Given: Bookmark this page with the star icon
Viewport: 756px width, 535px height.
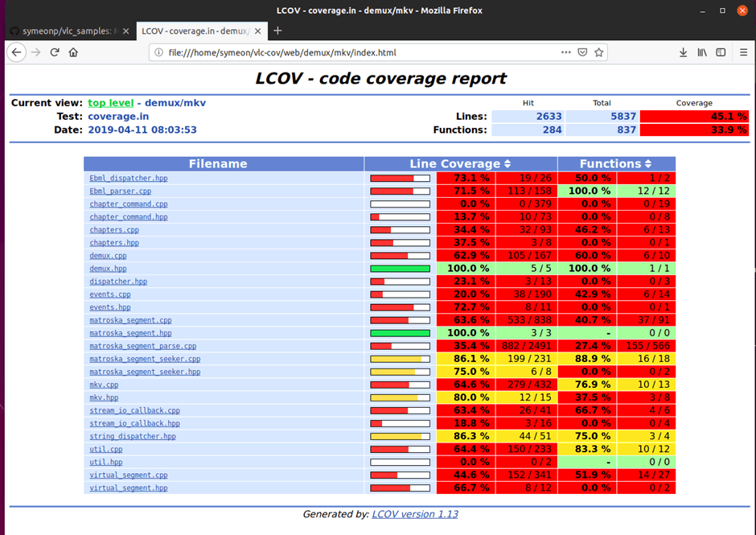Looking at the screenshot, I should point(600,52).
